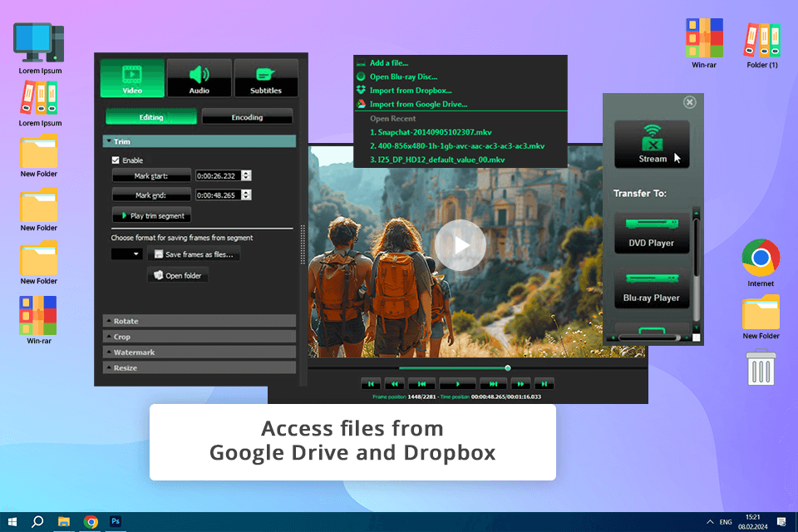The width and height of the screenshot is (798, 532).
Task: Click the Windows Start button
Action: [x=12, y=522]
